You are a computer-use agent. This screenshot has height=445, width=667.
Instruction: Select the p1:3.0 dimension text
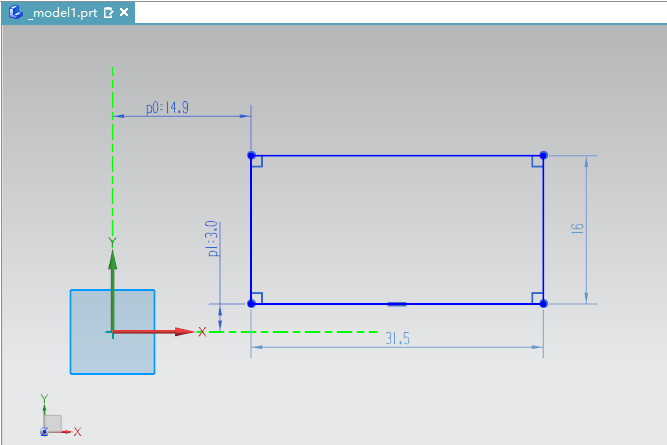click(x=212, y=239)
